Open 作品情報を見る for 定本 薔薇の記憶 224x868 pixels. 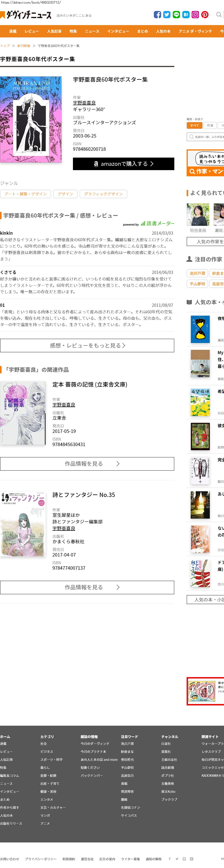(x=87, y=464)
